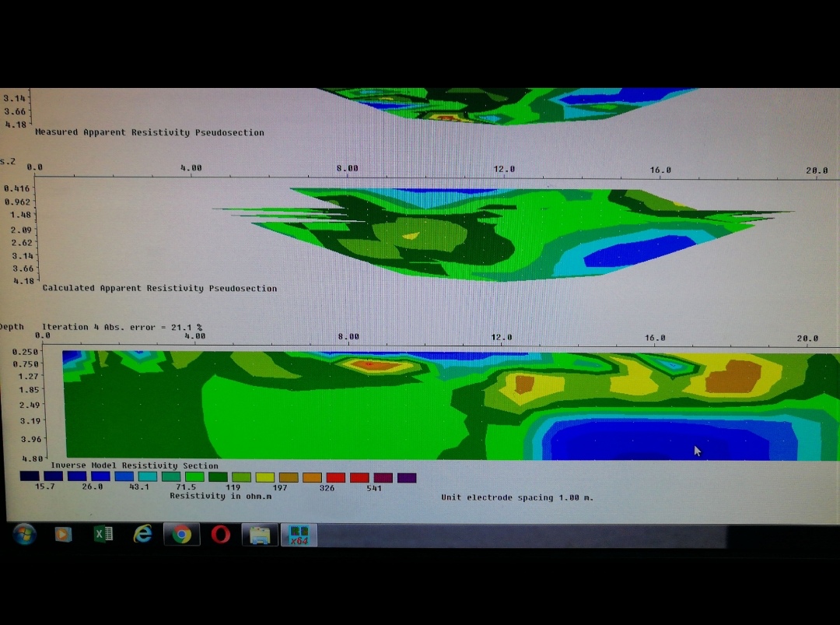Click the yellow legend color swatch
Viewport: 840px width, 625px height.
click(265, 477)
